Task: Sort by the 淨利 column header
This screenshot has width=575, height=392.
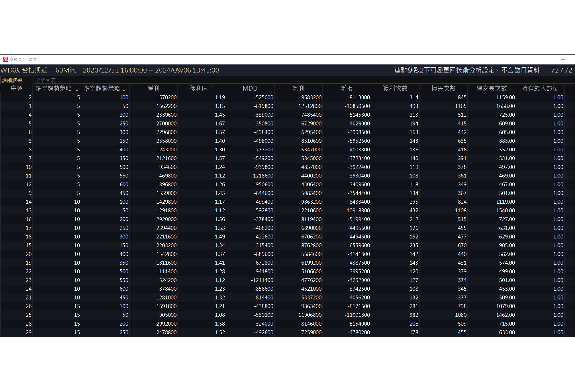Action: click(x=153, y=88)
